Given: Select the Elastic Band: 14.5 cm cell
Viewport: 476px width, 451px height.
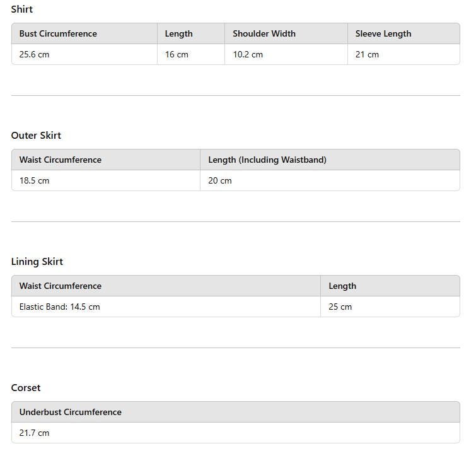Looking at the screenshot, I should tap(59, 307).
